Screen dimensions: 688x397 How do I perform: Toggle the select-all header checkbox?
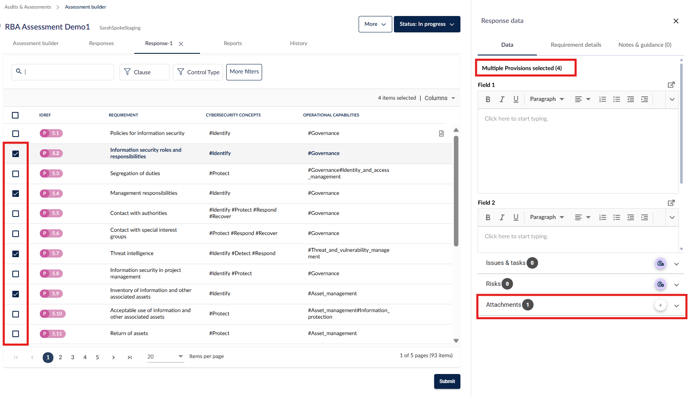pyautogui.click(x=15, y=115)
